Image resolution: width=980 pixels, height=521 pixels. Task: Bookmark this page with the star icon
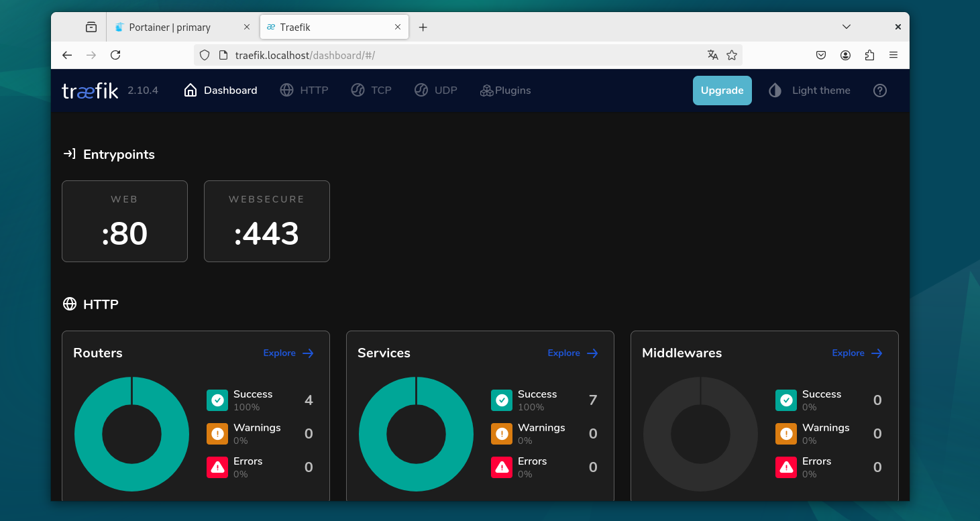pyautogui.click(x=732, y=55)
